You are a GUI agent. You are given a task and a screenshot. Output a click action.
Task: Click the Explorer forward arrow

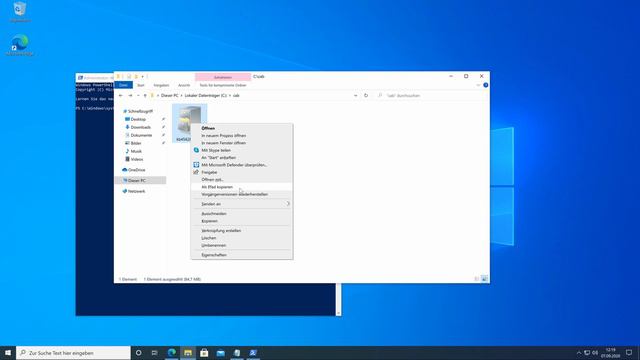(x=130, y=96)
